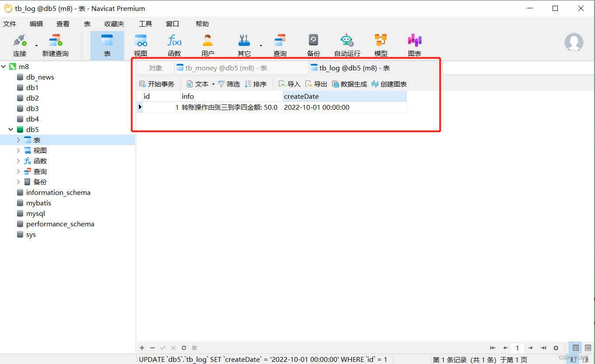The image size is (595, 364).
Task: Open the 表 menu in menu bar
Action: [x=87, y=24]
